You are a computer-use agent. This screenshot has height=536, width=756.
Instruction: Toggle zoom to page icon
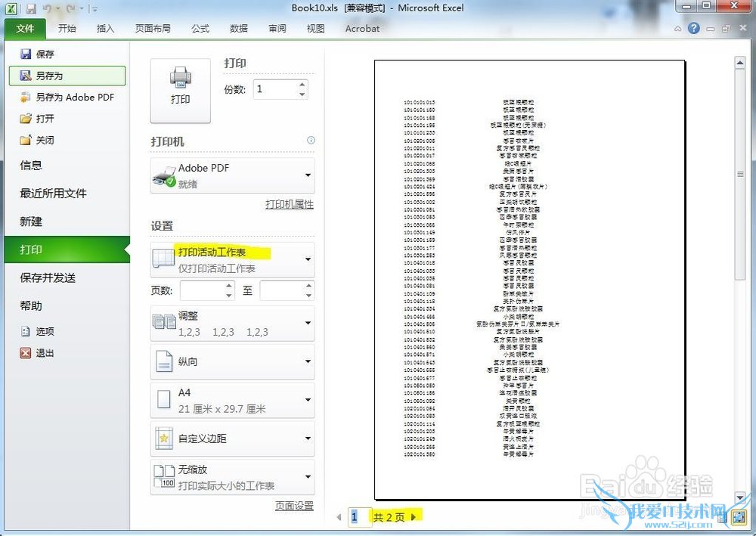pos(738,517)
